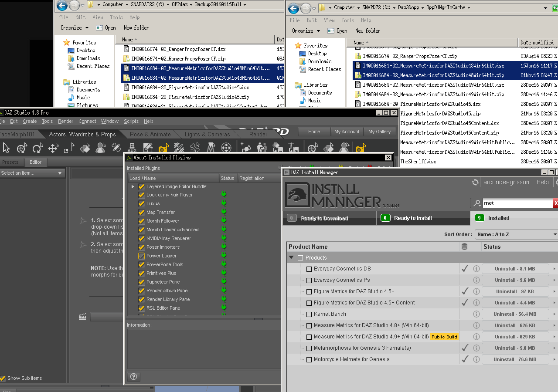This screenshot has height=392, width=558.
Task: Click the circular four-way pan tool in DAZ toolbar
Action: pos(226,148)
